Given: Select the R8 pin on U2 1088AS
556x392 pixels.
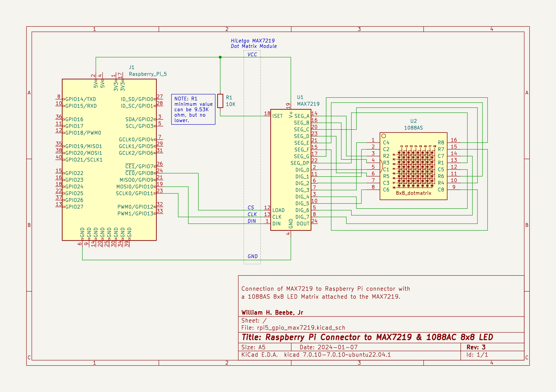Looking at the screenshot, I should click(441, 142).
